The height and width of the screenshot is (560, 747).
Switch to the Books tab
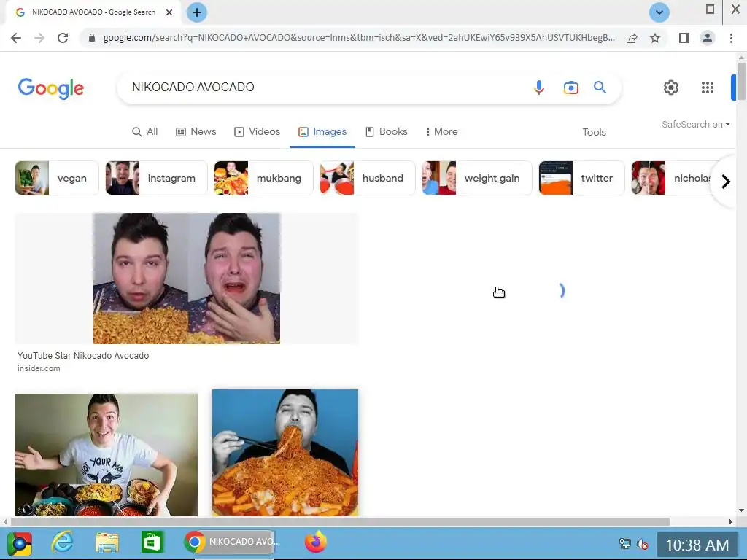[387, 132]
